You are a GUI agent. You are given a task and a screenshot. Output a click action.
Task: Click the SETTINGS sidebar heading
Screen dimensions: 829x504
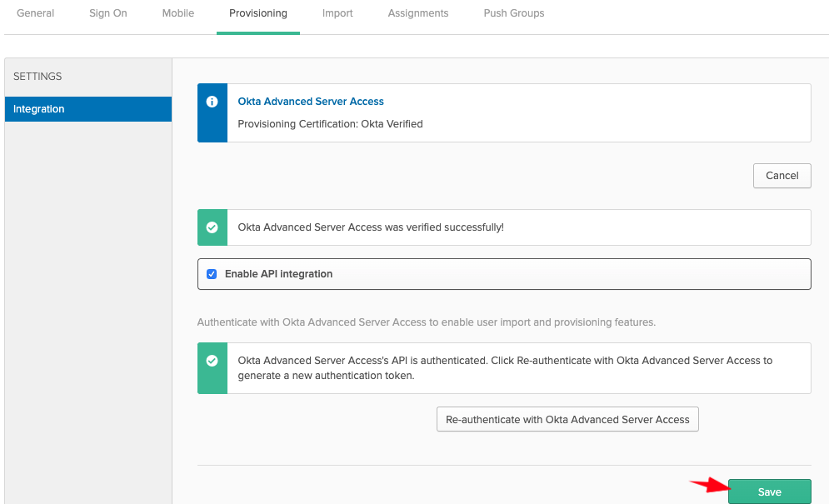click(38, 77)
